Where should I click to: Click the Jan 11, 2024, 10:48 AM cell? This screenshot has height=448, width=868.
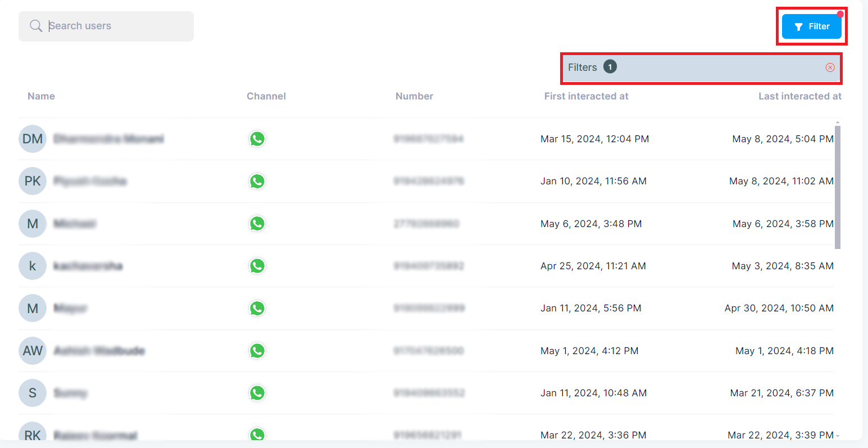(594, 393)
